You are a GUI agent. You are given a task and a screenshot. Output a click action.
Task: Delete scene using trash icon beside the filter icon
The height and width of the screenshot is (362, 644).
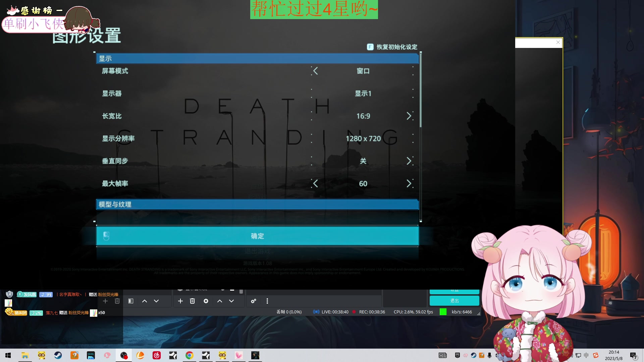117,301
